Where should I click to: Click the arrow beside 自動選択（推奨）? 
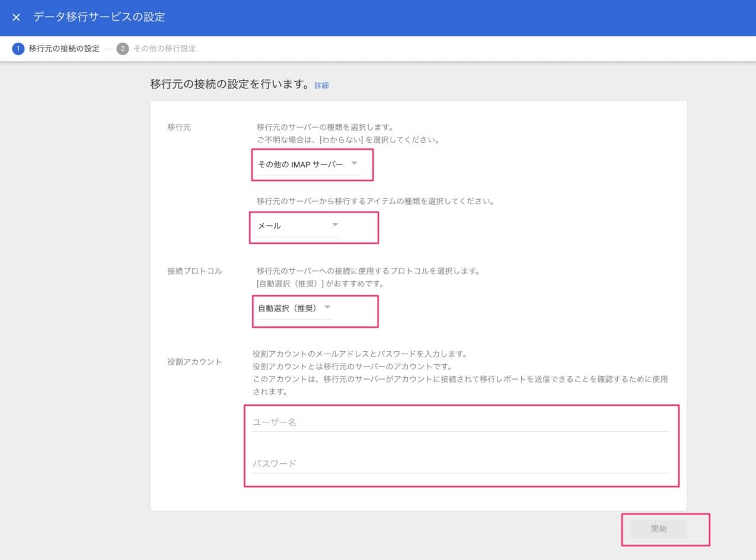point(327,307)
